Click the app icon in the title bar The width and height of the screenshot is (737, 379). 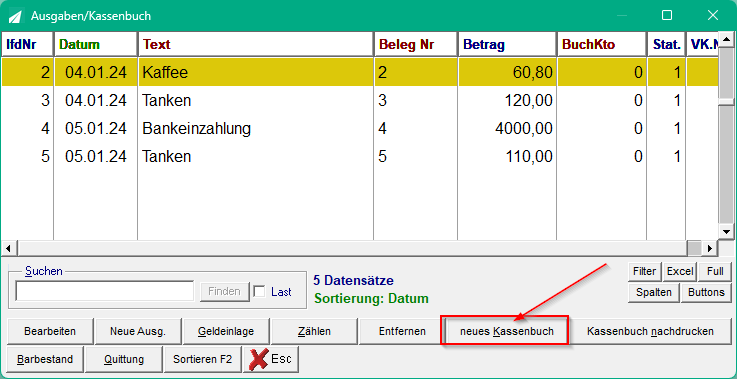[x=16, y=16]
